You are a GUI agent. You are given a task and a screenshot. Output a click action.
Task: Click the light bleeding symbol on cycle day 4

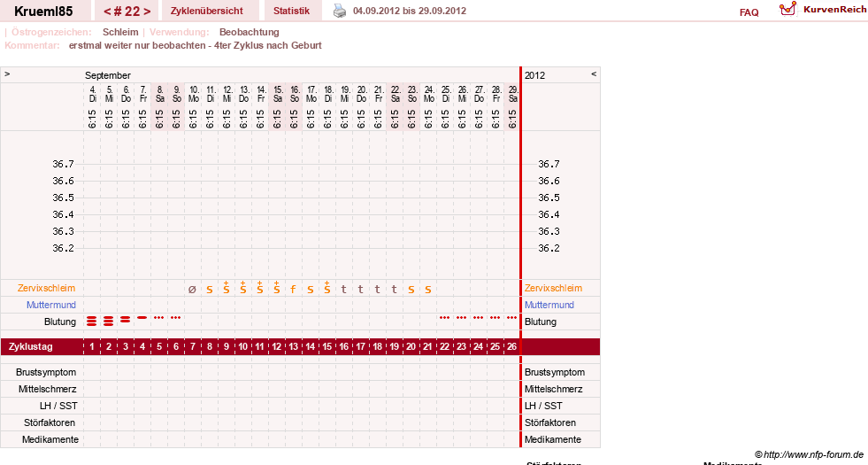point(142,318)
